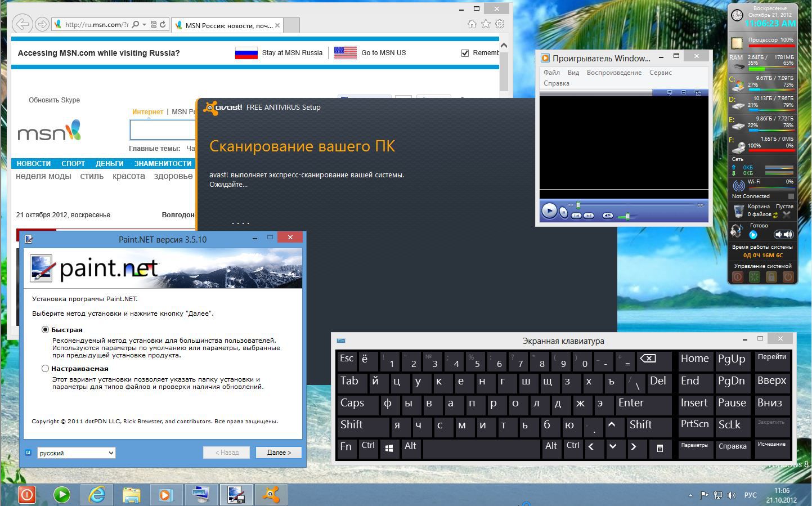
Task: Click the Internet Explorer Home icon
Action: (x=472, y=24)
